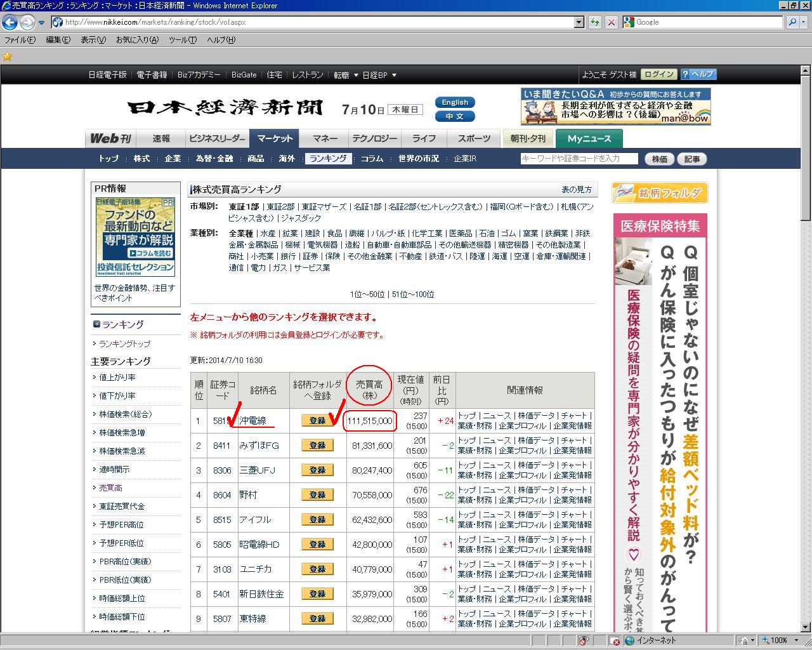Viewport: 812px width, 650px height.
Task: Open the address bar history dropdown
Action: 579,22
